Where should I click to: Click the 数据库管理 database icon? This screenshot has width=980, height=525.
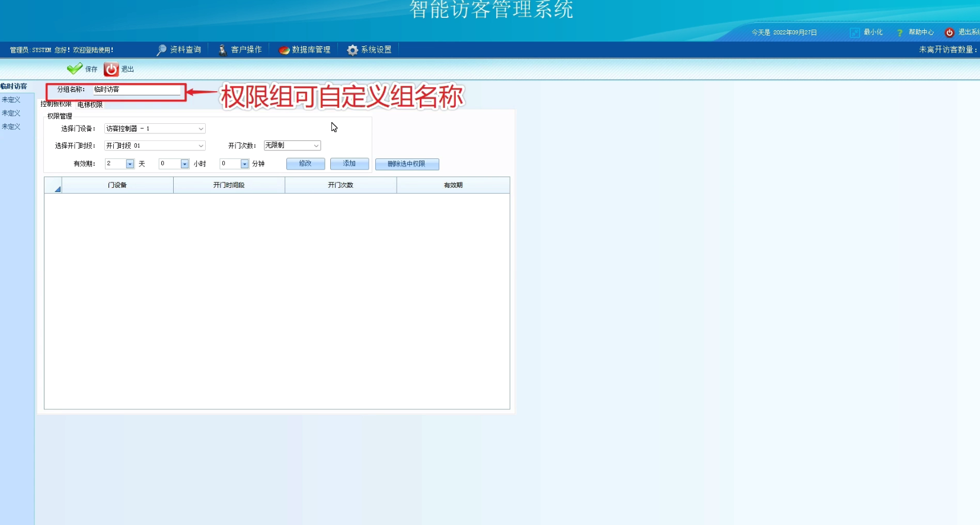[284, 50]
